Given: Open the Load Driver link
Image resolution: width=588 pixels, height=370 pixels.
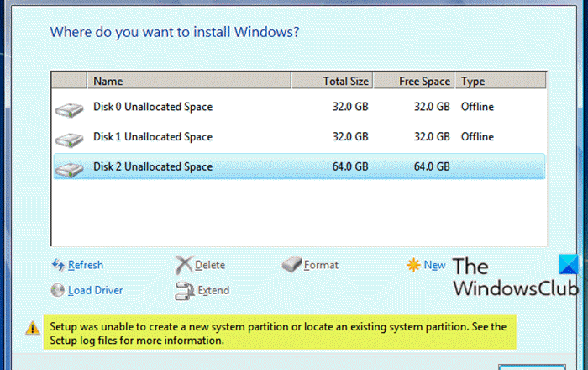Looking at the screenshot, I should (x=95, y=290).
